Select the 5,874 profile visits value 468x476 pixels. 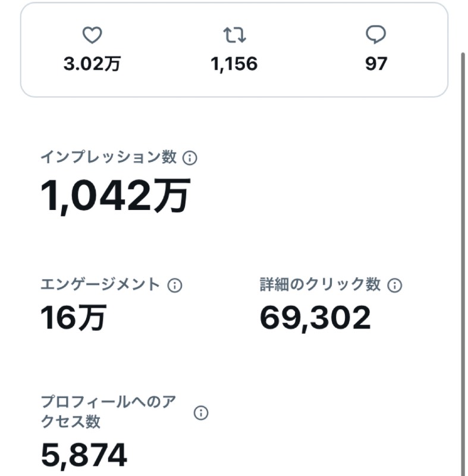pos(84,455)
